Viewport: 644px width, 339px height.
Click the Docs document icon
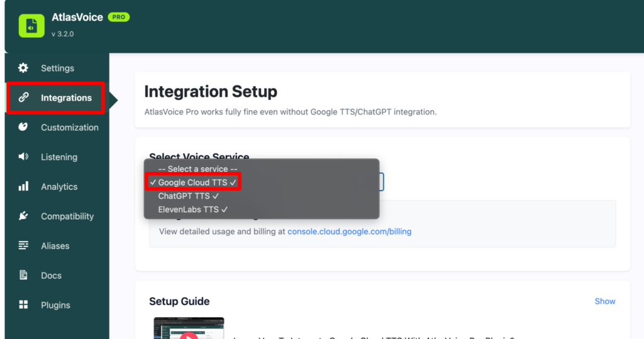[x=23, y=275]
